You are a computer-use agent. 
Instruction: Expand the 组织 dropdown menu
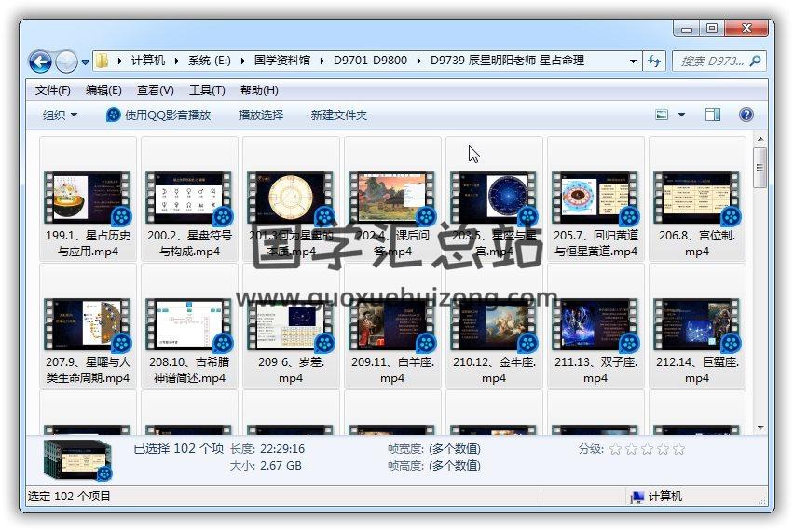click(x=61, y=115)
